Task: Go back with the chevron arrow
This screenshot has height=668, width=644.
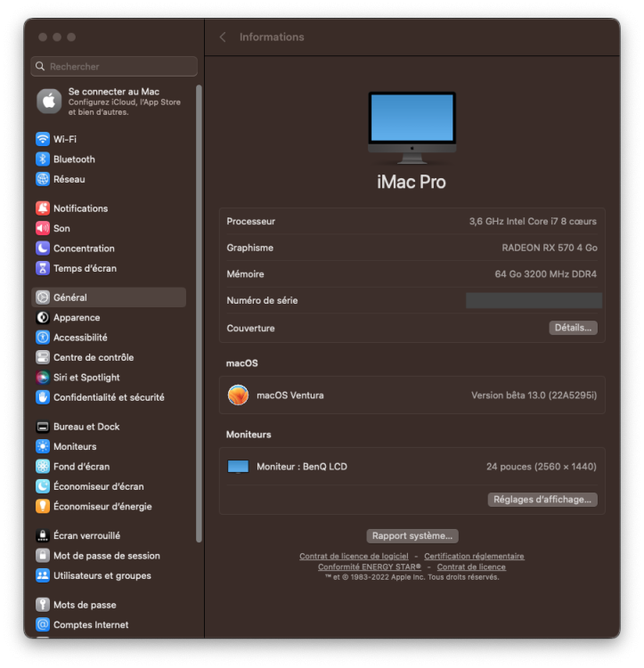Action: click(223, 37)
